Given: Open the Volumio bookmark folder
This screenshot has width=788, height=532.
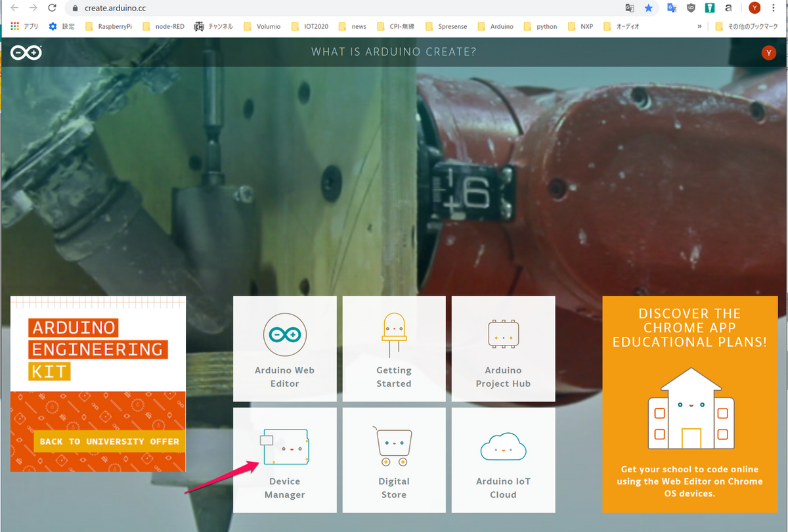Looking at the screenshot, I should tap(261, 27).
